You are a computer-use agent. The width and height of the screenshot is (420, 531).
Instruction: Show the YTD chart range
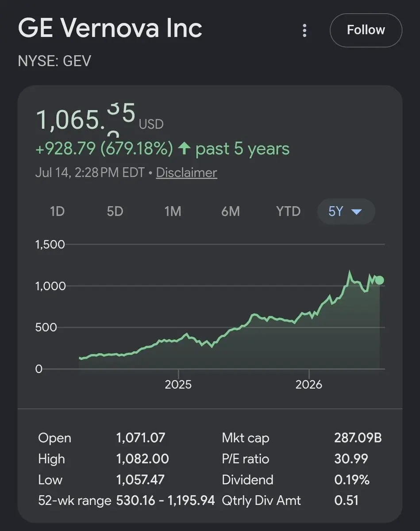[x=289, y=211]
